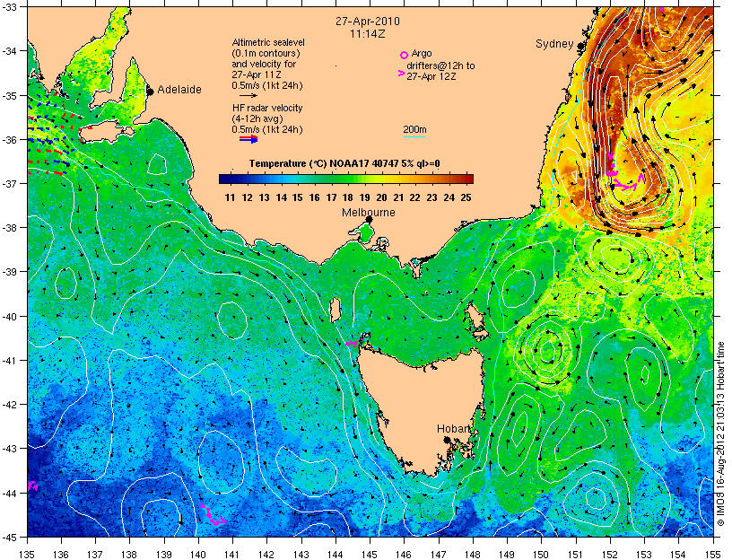This screenshot has height=560, width=732.
Task: Click the colorbar value 18
Action: (x=348, y=197)
